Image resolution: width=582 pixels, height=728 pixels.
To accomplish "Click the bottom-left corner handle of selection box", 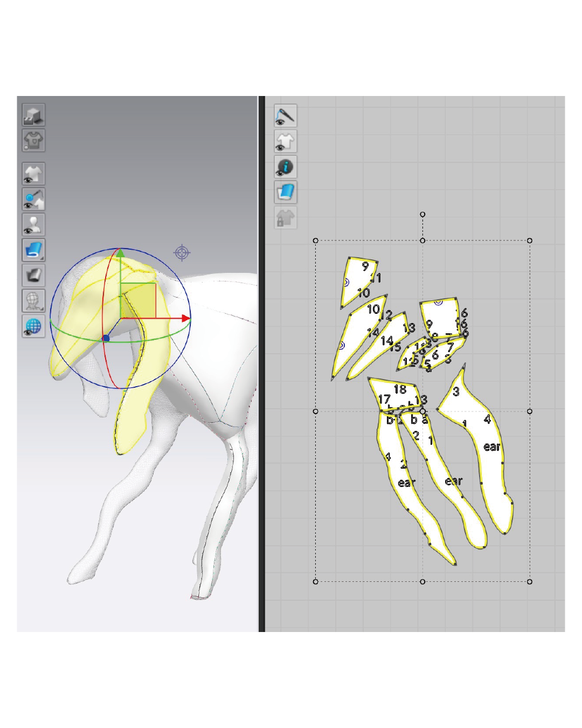I will click(316, 581).
